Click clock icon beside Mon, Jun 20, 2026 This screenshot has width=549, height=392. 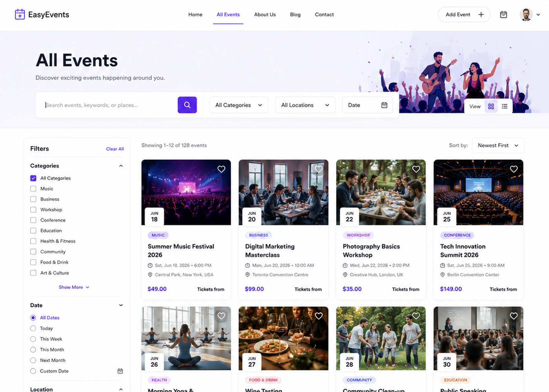click(247, 265)
